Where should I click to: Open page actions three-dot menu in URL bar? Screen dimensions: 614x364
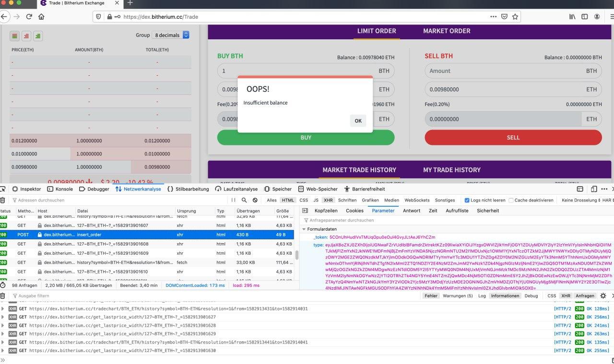click(493, 16)
